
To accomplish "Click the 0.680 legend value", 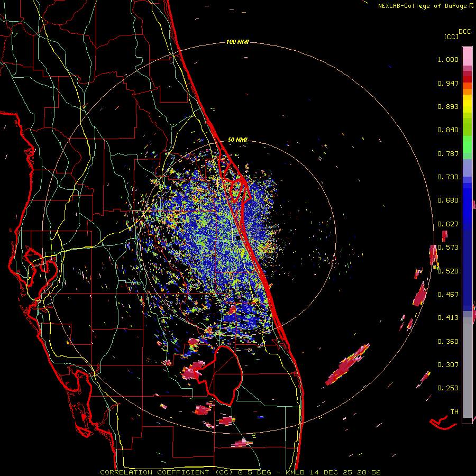I will (448, 200).
